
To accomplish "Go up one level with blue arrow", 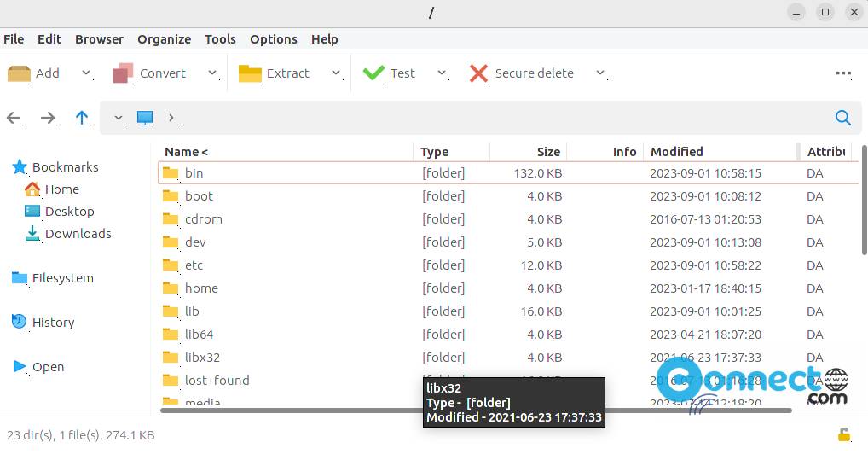I will 82,118.
